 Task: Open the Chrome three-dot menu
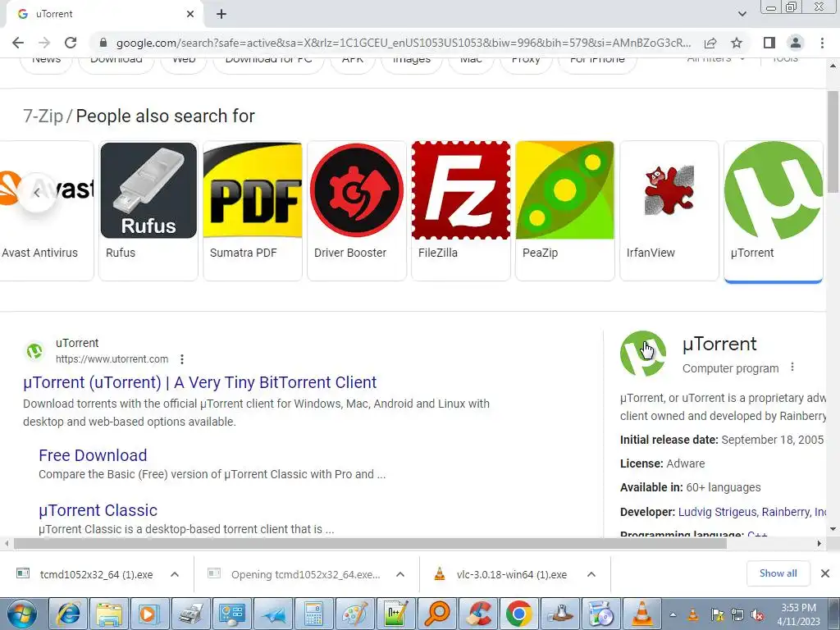[822, 43]
